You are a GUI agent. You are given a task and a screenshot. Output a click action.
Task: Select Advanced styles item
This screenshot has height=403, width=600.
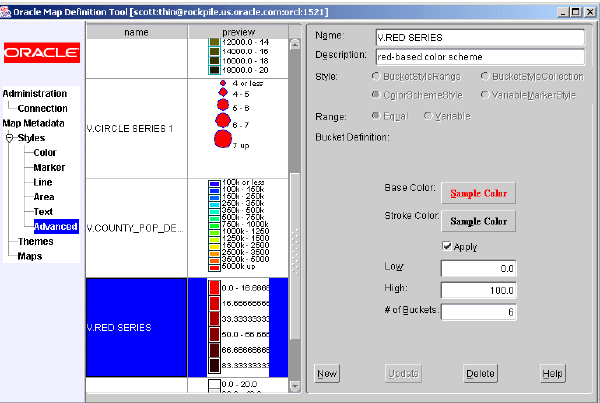coord(56,227)
